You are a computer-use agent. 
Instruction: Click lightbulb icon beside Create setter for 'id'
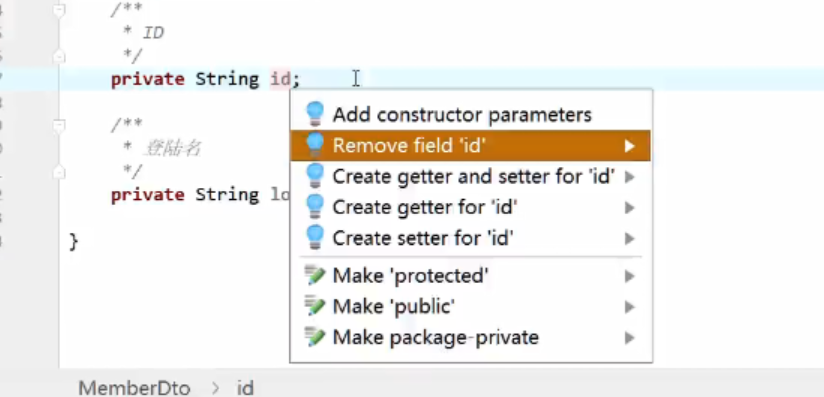click(315, 238)
